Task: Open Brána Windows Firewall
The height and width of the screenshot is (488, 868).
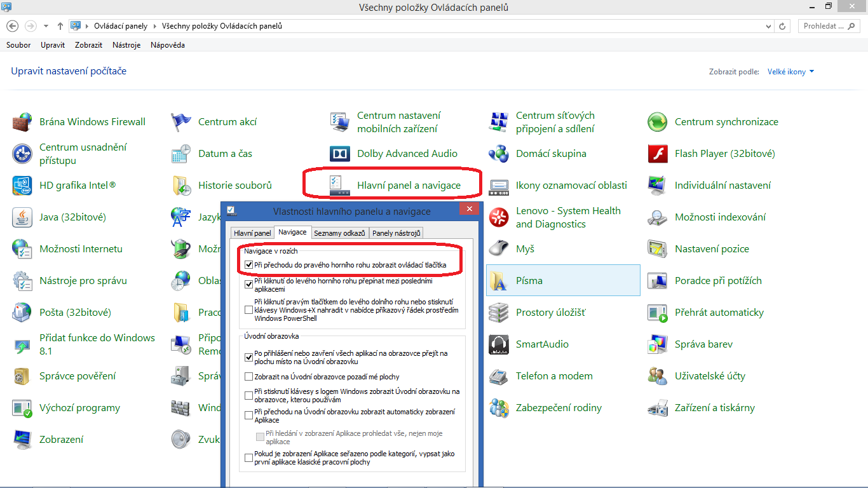Action: point(79,122)
